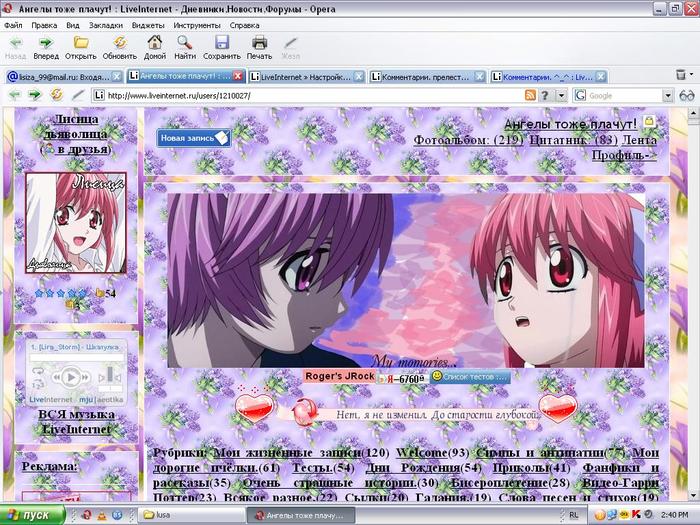Viewport: 700px width, 525px height.
Task: Save page with Сохранить floppy icon
Action: pos(222,48)
